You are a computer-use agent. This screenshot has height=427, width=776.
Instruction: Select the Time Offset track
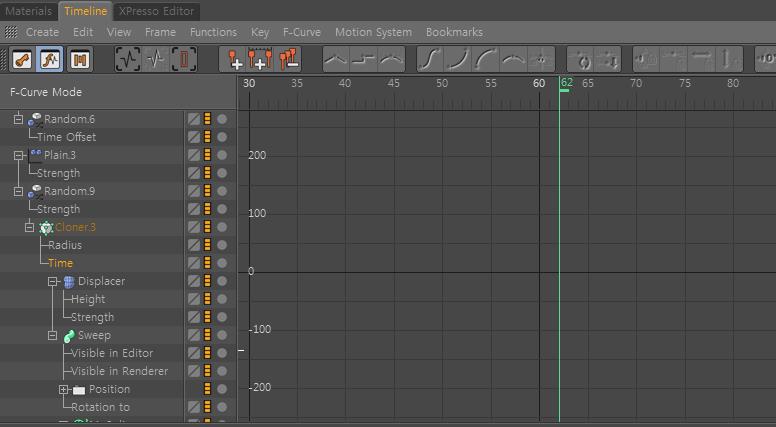66,137
